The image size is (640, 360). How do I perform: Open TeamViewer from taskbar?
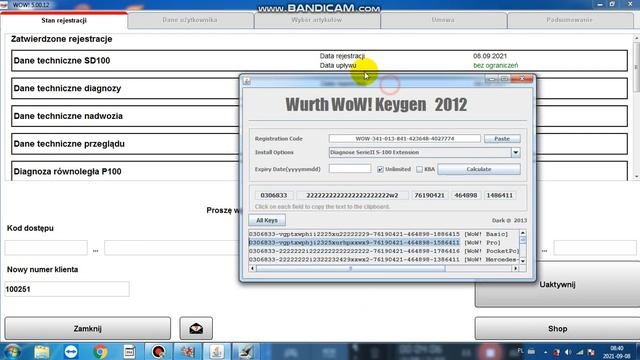pyautogui.click(x=71, y=351)
